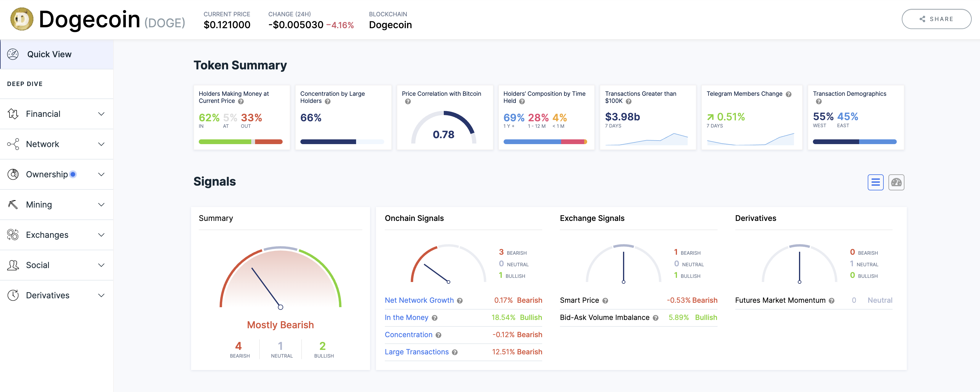Click the $3.98b transactions sparkline chart
Viewport: 980px width, 392px height.
tap(646, 139)
